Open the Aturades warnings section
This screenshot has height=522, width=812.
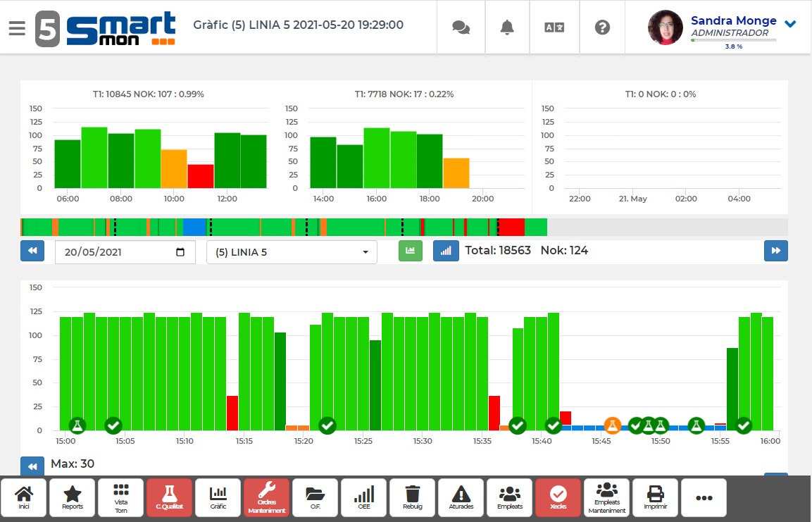[x=461, y=497]
